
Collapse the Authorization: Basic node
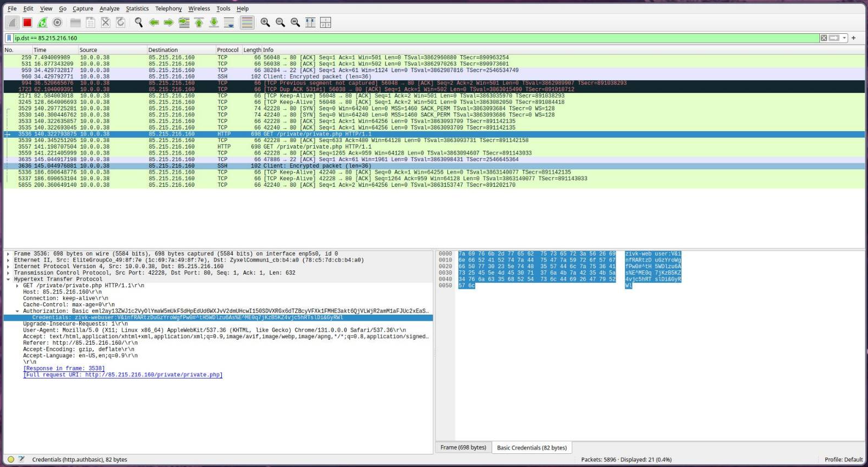point(17,311)
